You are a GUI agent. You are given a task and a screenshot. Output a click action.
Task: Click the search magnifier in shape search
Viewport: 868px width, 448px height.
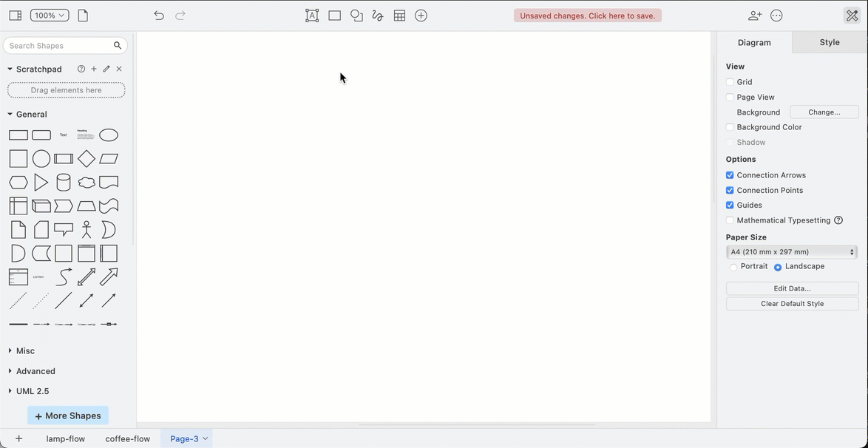point(117,45)
